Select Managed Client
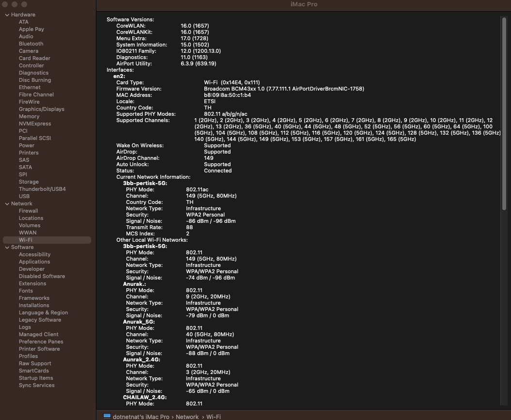This screenshot has height=420, width=511. pyautogui.click(x=38, y=334)
